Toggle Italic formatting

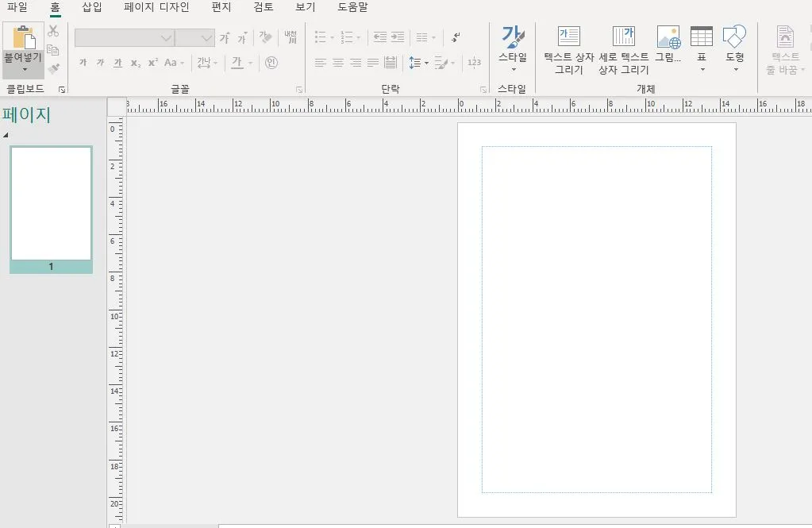tap(101, 63)
